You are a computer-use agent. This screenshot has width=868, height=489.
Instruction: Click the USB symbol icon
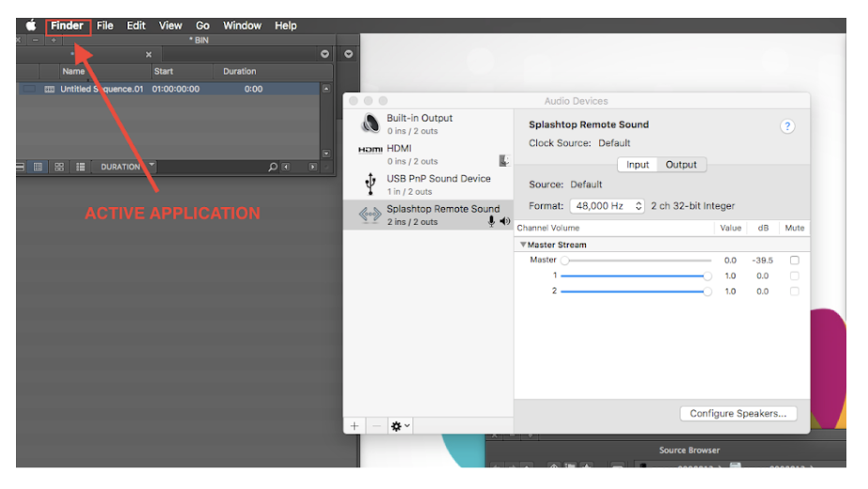click(370, 184)
